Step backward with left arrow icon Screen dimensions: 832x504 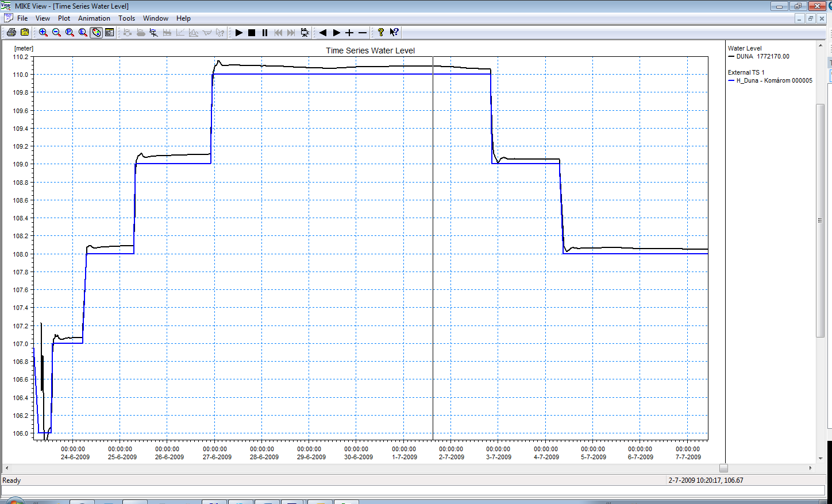323,33
